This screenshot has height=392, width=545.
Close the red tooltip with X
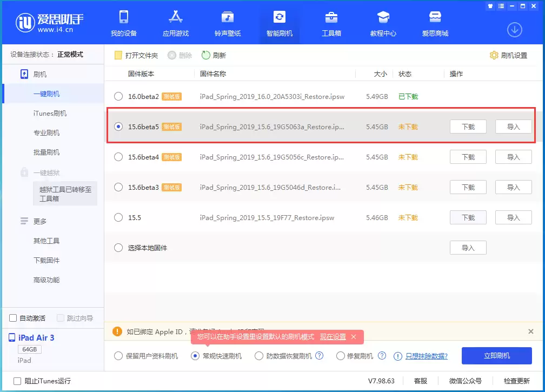(x=354, y=337)
